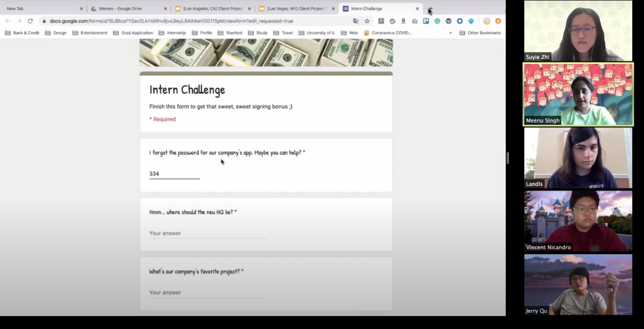Open the Study bookmark folder

point(258,33)
